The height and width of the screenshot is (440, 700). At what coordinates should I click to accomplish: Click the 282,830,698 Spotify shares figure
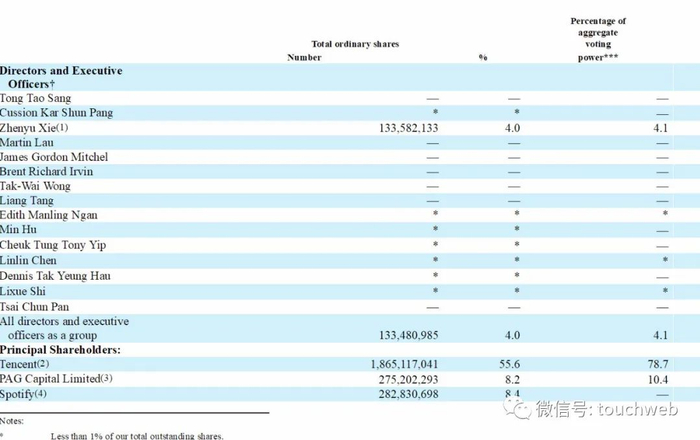(x=408, y=394)
